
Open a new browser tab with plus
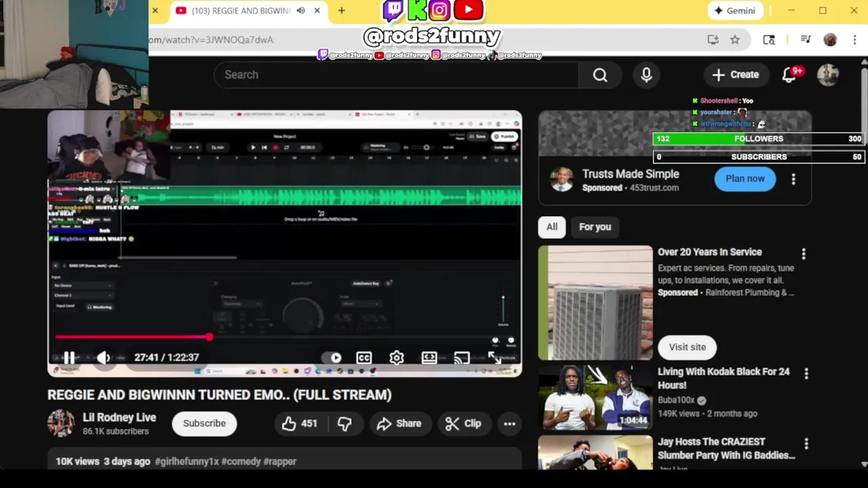point(342,11)
